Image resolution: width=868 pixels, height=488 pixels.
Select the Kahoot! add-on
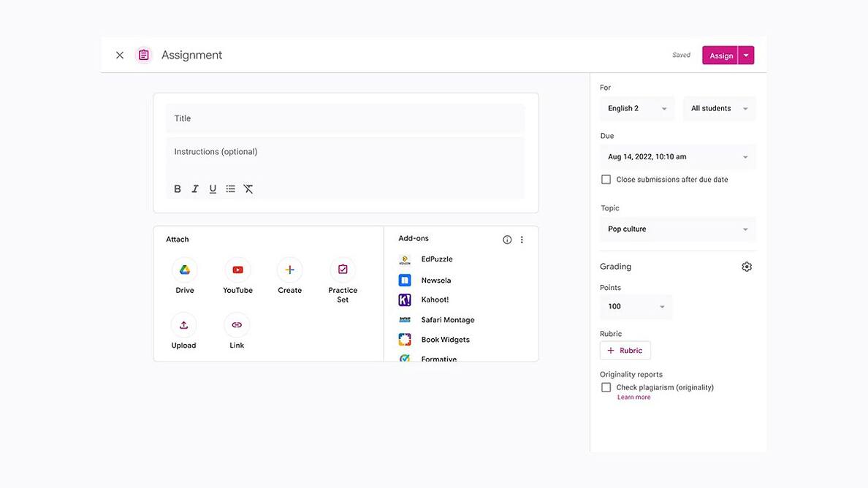(x=435, y=300)
